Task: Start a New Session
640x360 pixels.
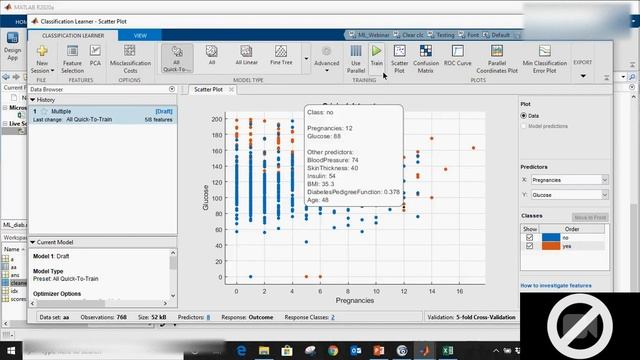Action: coord(42,59)
